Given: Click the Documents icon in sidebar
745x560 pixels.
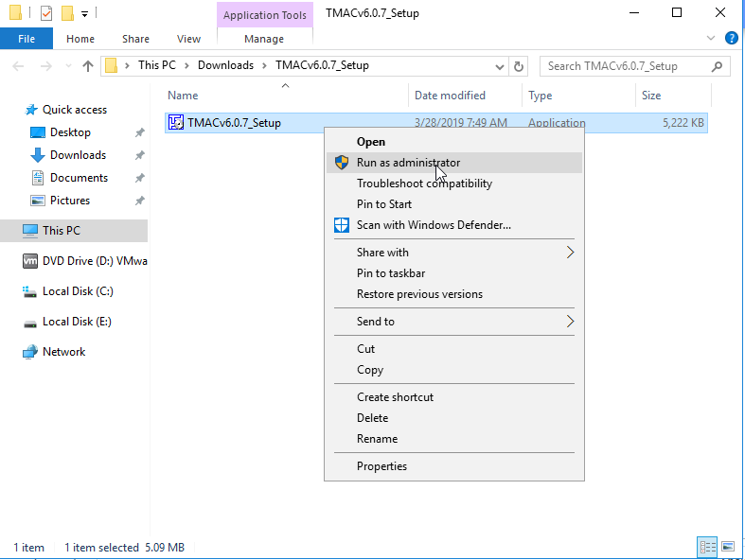Looking at the screenshot, I should (x=38, y=178).
